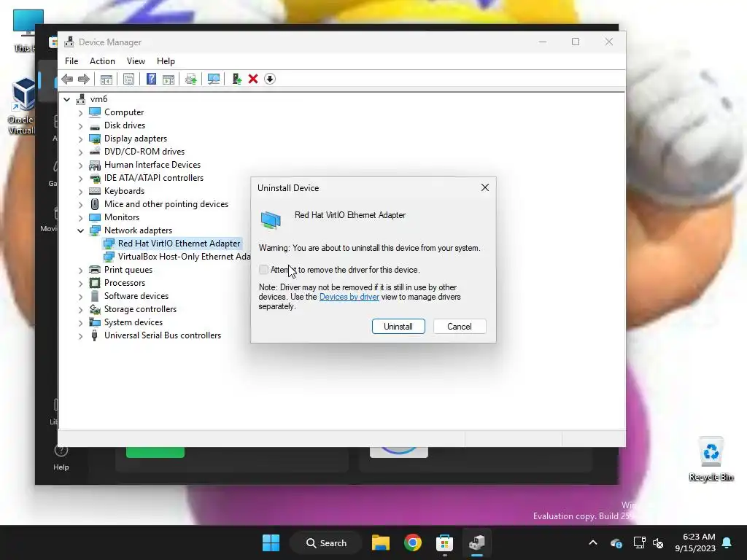Screen dimensions: 747x560
Task: Click the update device driver toolbar icon
Action: 237,79
